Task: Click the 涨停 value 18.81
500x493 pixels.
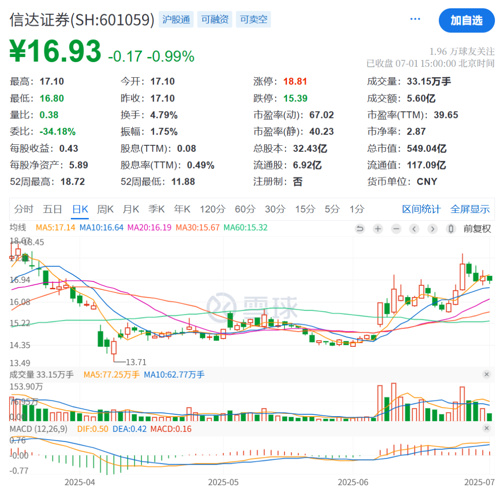Action: pyautogui.click(x=295, y=82)
